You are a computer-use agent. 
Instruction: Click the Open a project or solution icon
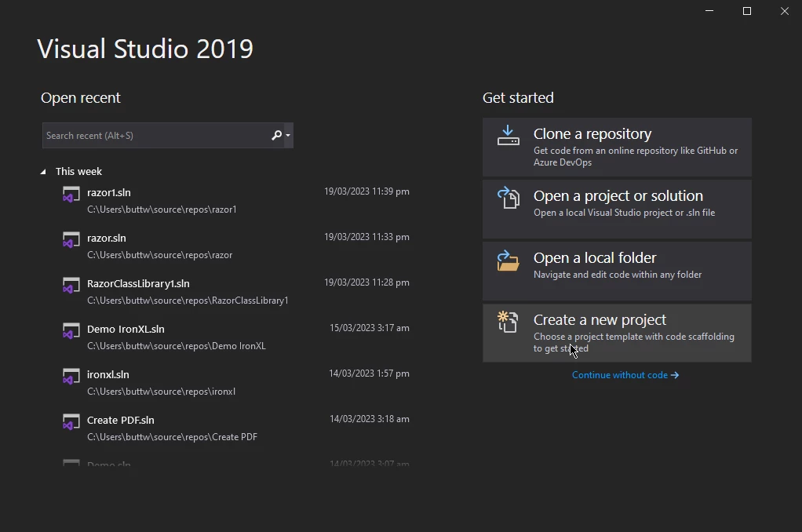[x=509, y=198]
